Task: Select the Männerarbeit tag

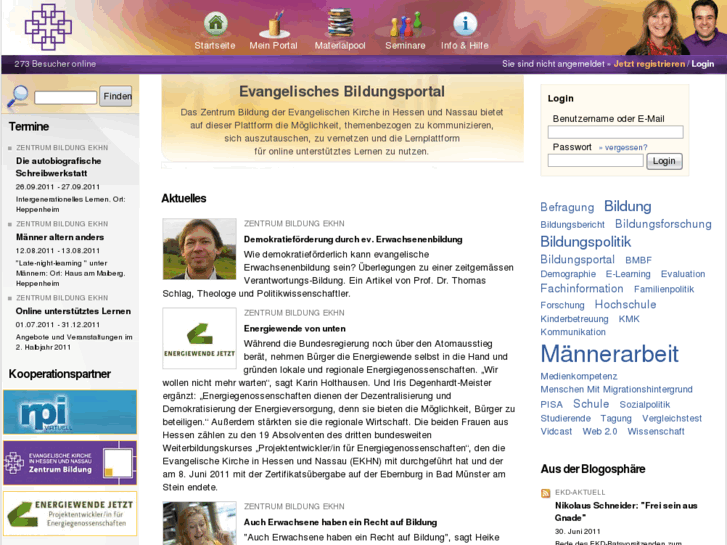Action: tap(609, 354)
